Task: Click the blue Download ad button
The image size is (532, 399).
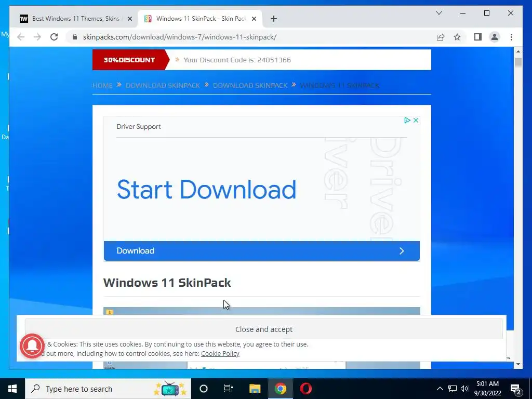Action: [x=262, y=251]
